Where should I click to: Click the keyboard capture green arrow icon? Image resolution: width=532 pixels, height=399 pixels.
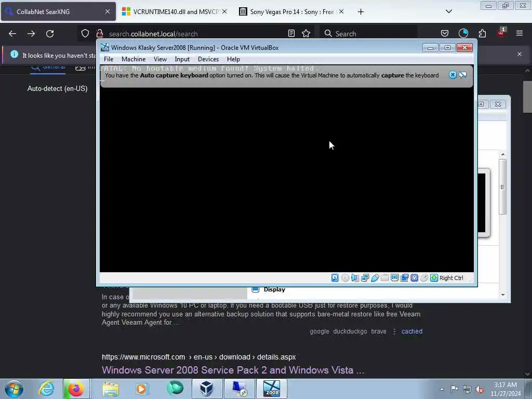[x=434, y=278]
